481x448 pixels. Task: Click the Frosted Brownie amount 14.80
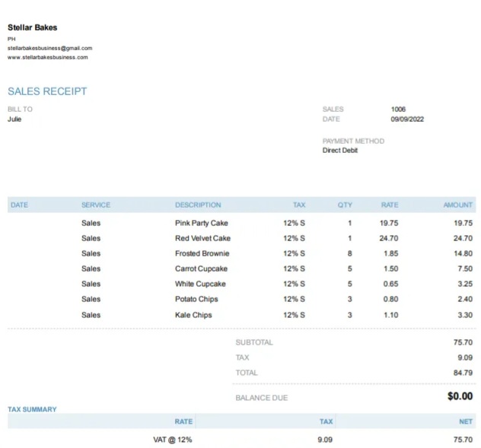[463, 253]
